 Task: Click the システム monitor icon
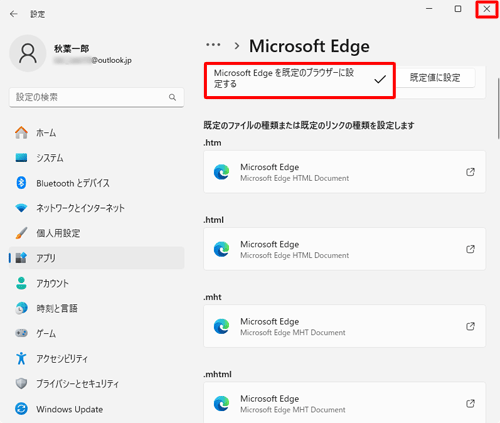pos(21,158)
